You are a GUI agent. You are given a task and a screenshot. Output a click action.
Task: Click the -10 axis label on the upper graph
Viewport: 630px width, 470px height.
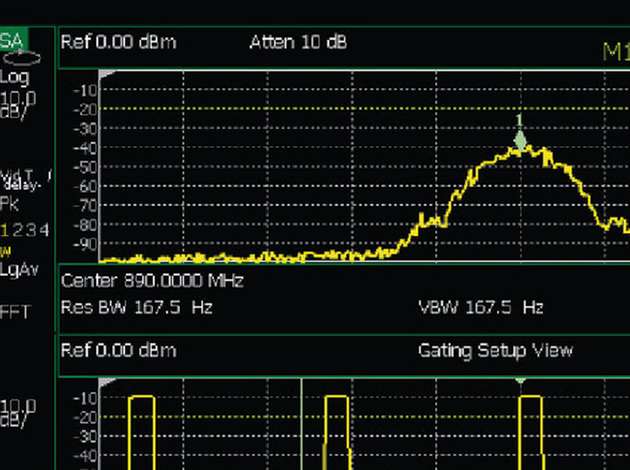85,90
